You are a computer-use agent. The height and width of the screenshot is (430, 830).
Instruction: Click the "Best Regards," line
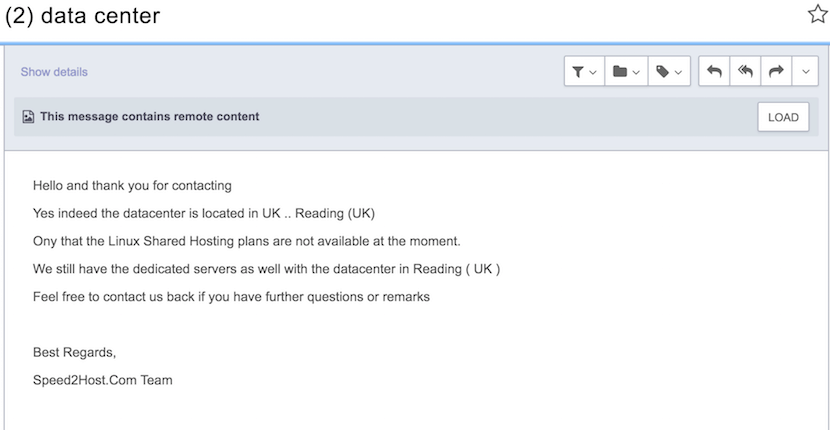coord(74,352)
